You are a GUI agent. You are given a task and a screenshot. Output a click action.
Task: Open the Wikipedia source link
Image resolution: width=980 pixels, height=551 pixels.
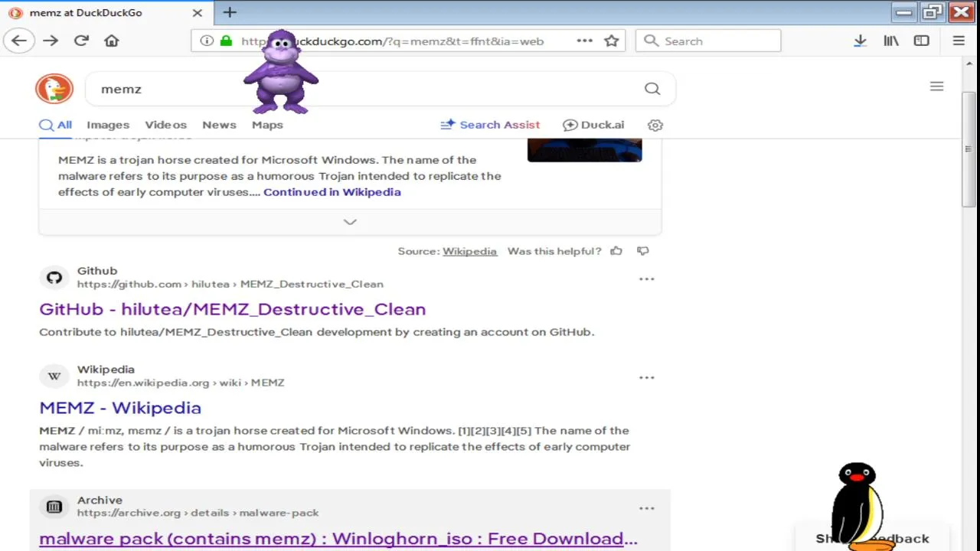(469, 251)
